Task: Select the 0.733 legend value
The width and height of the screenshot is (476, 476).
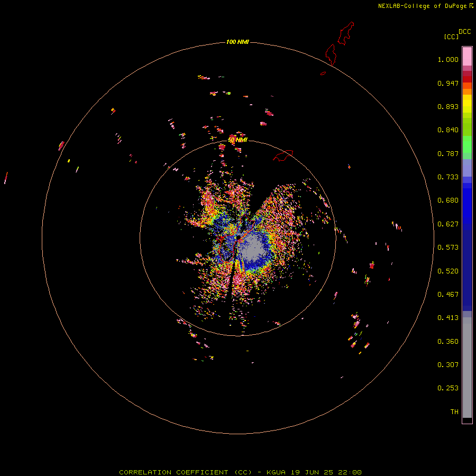Action: click(x=448, y=177)
